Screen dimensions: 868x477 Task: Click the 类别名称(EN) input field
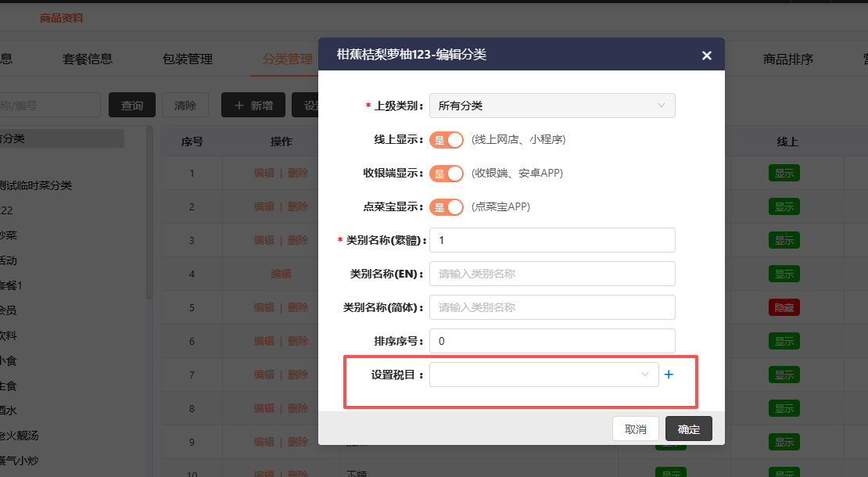[x=552, y=274]
